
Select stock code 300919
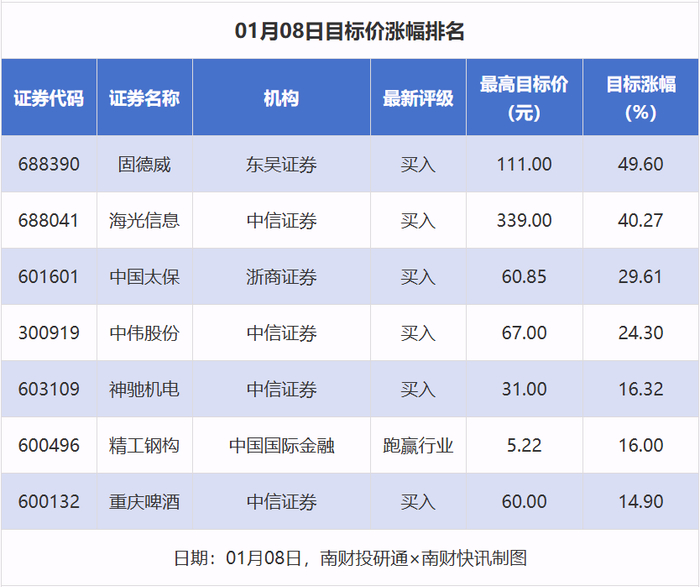coord(49,333)
